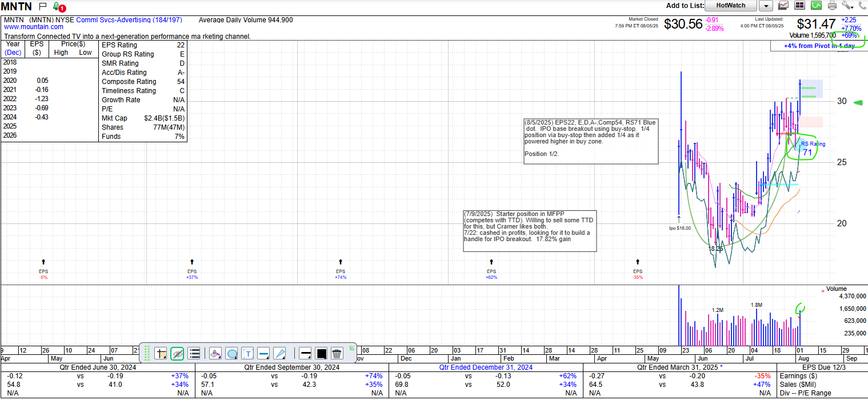Click the HotWatch list button
The width and height of the screenshot is (868, 400).
coord(730,6)
